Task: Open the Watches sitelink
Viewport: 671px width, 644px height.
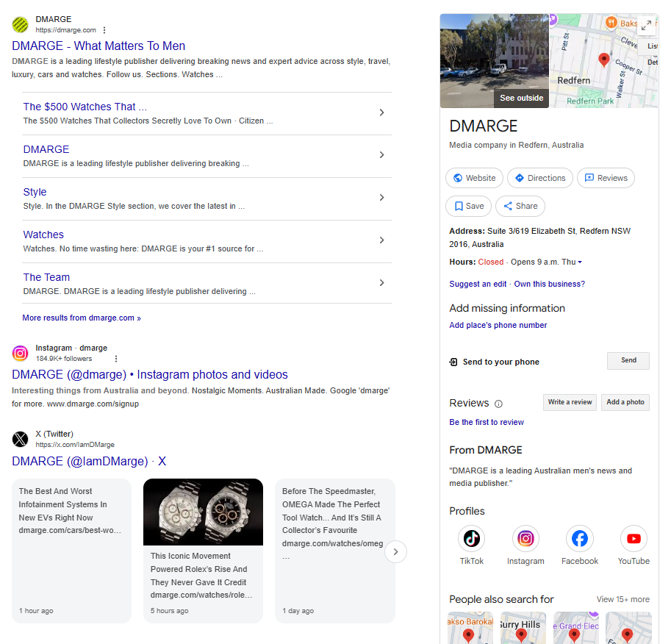Action: click(x=43, y=235)
